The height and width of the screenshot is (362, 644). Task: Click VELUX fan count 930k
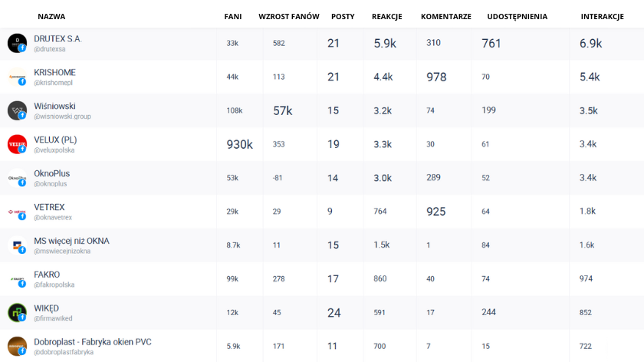click(239, 144)
